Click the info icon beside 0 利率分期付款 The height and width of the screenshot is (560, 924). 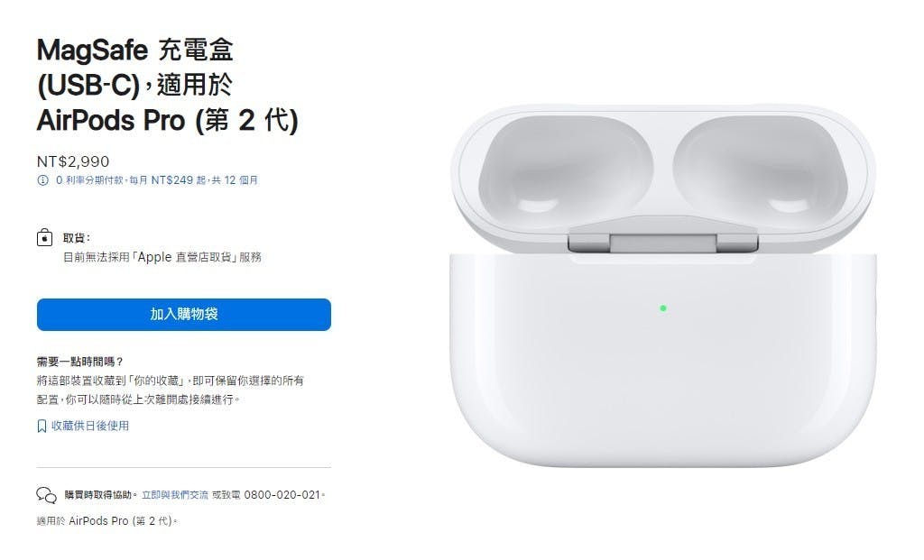click(43, 180)
